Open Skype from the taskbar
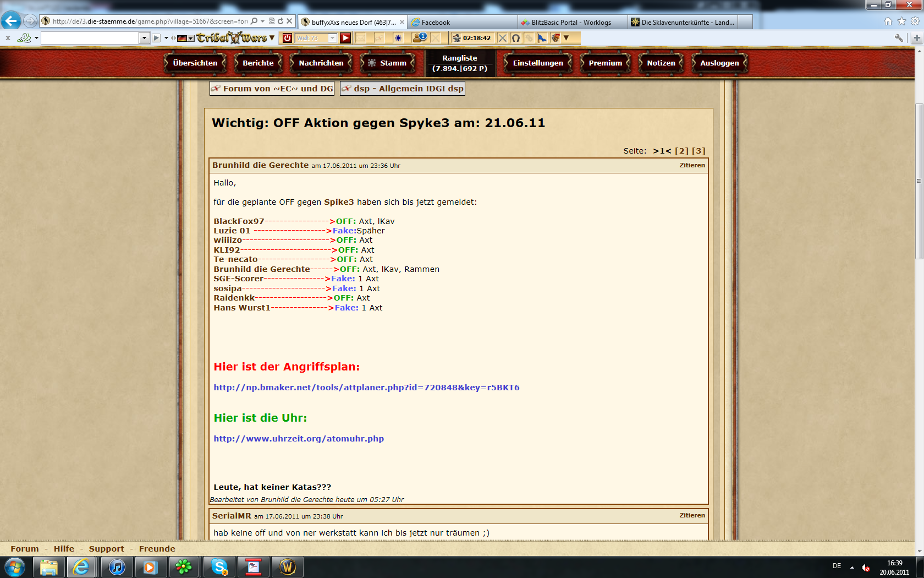 [x=219, y=566]
